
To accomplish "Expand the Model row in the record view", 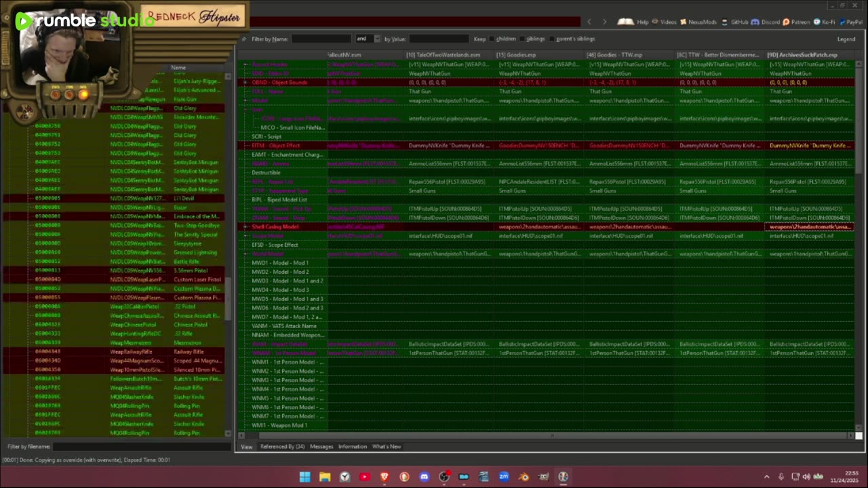I will tap(245, 100).
